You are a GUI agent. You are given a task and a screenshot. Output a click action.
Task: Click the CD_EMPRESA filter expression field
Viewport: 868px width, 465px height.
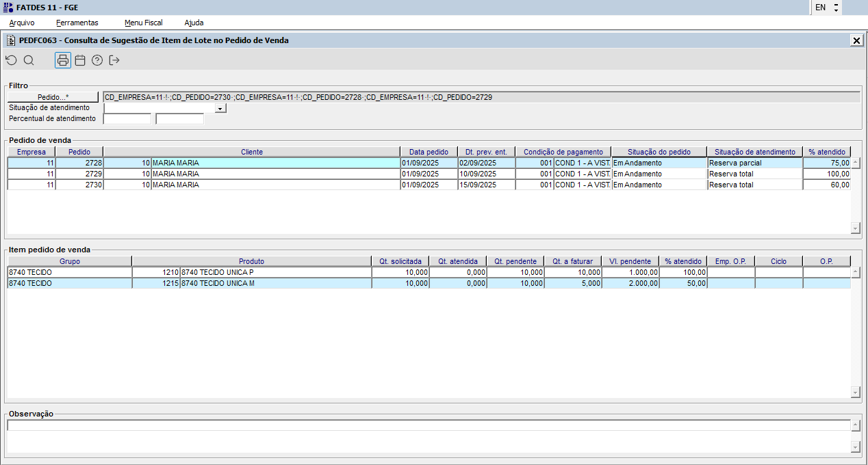click(481, 97)
